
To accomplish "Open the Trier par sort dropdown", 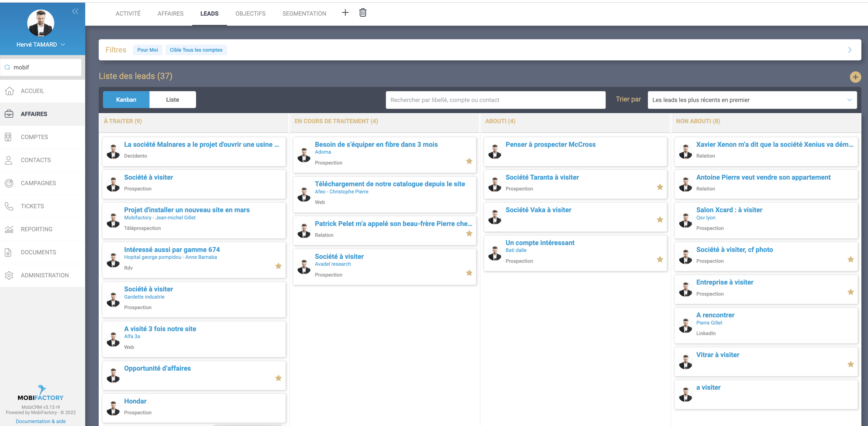I will click(x=752, y=100).
